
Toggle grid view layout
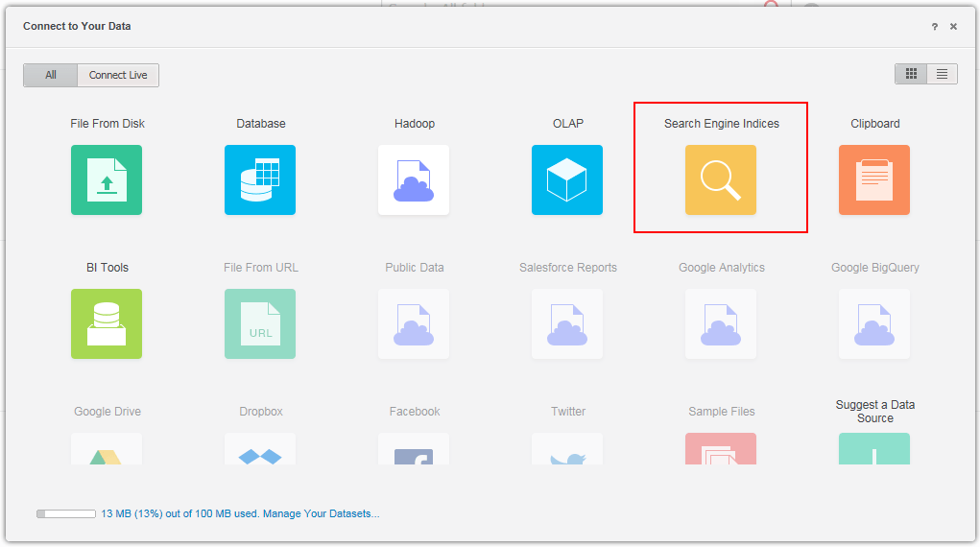click(911, 74)
